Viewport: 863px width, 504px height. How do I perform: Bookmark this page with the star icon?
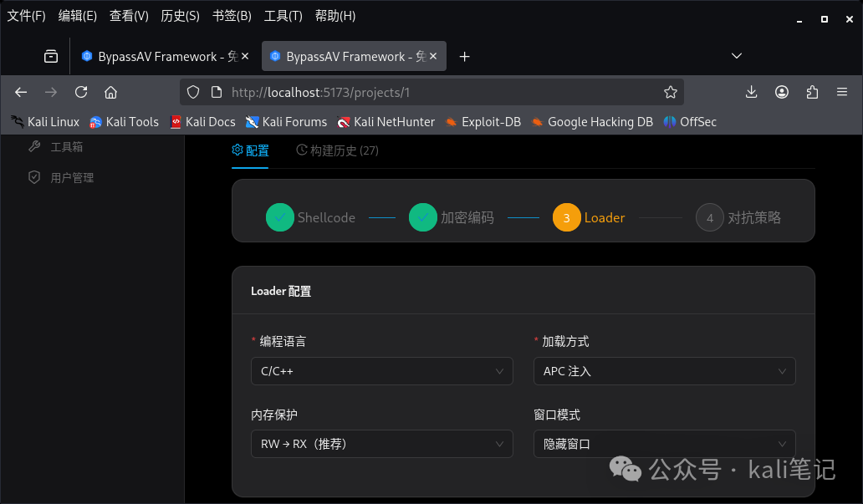670,93
